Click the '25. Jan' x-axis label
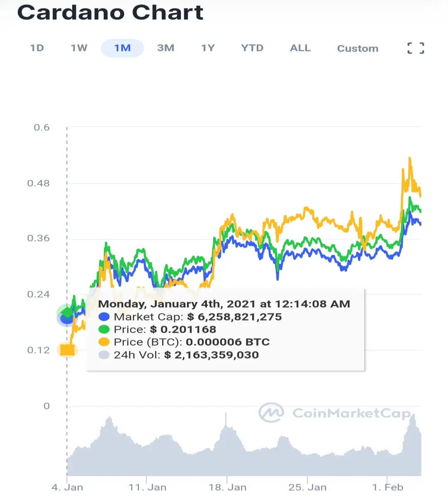The image size is (448, 498). click(x=307, y=487)
